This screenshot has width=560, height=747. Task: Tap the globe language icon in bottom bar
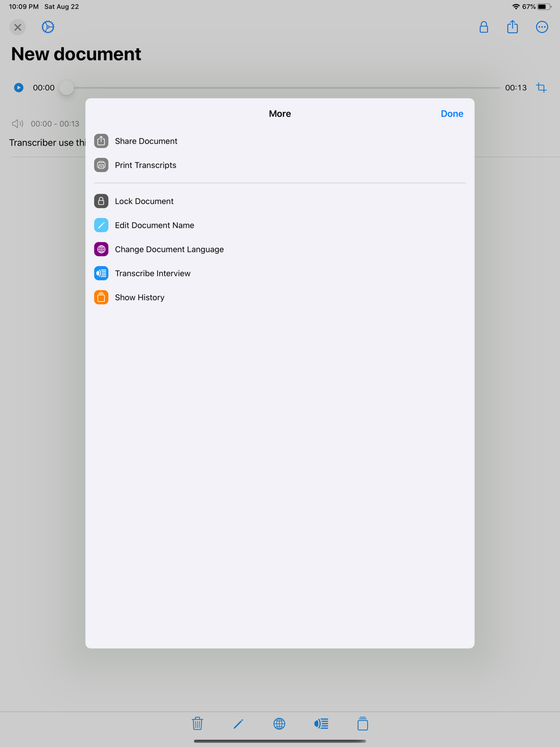279,723
